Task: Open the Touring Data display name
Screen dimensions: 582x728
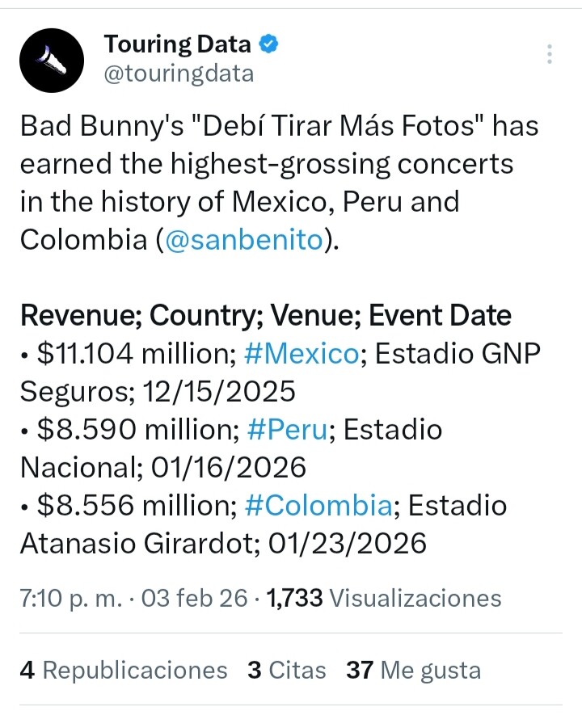Action: (x=178, y=45)
